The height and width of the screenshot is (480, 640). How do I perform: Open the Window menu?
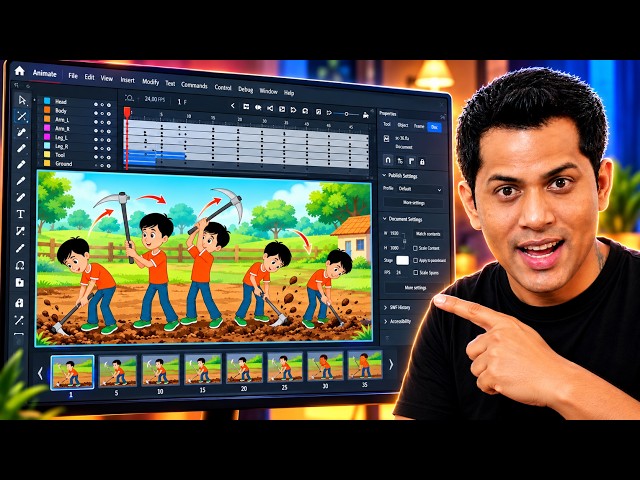(268, 91)
